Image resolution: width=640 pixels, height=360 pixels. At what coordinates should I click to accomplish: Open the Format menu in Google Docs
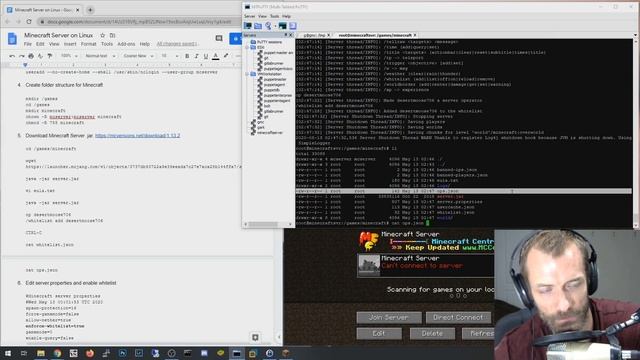click(89, 44)
